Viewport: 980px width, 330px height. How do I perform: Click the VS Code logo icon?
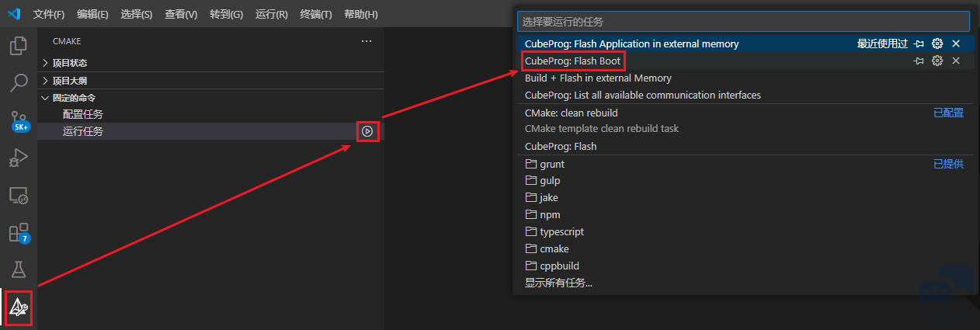pos(14,14)
